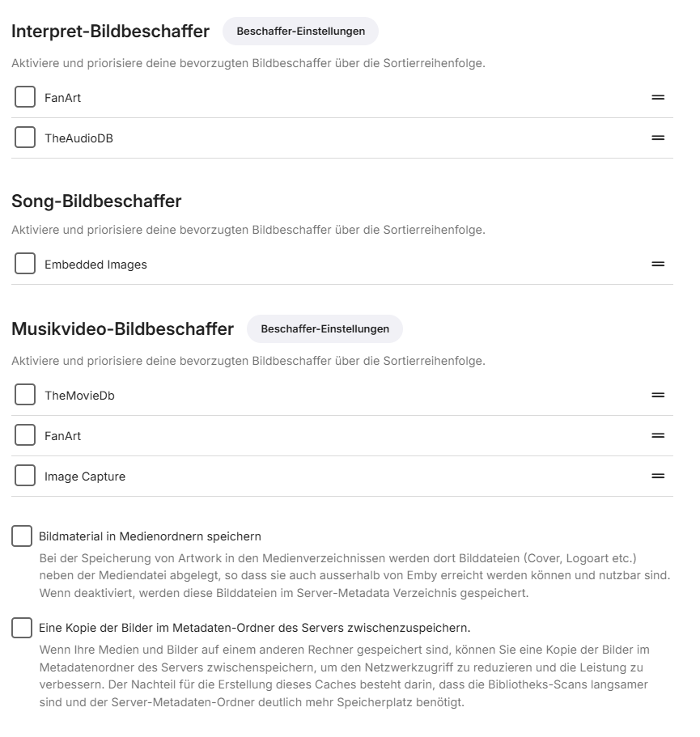Click the TheMovieDb label text

pos(79,396)
